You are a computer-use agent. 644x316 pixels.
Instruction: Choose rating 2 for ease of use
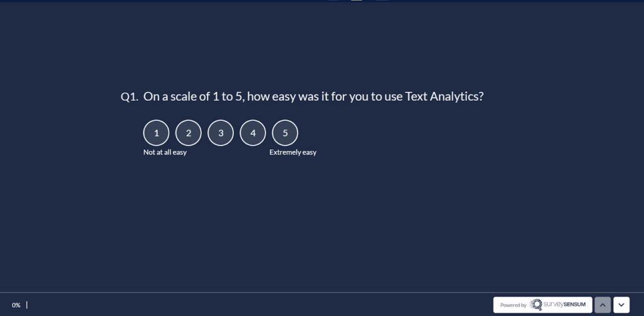click(189, 133)
